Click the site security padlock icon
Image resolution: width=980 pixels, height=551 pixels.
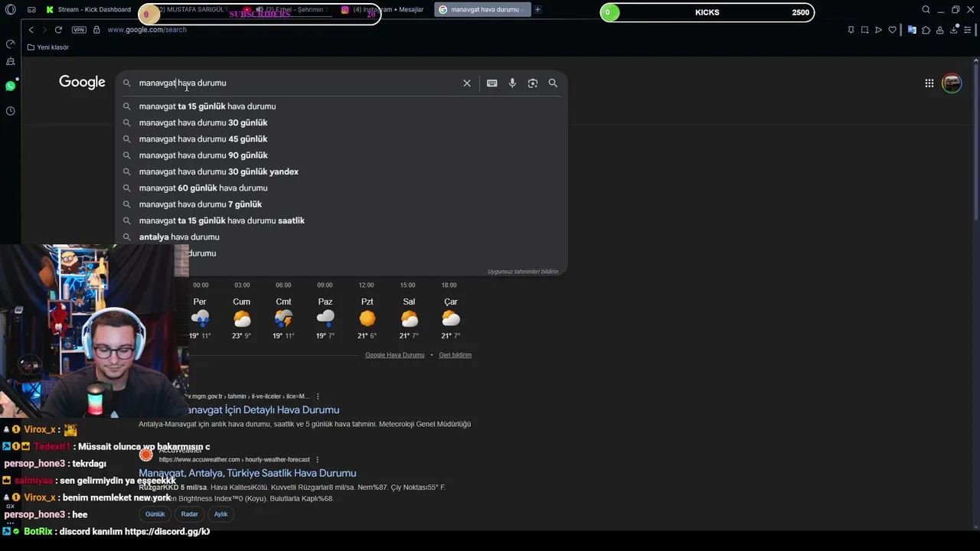[96, 30]
